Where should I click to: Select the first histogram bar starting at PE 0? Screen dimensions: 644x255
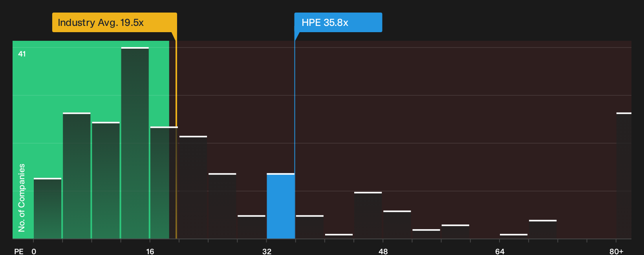click(x=48, y=208)
